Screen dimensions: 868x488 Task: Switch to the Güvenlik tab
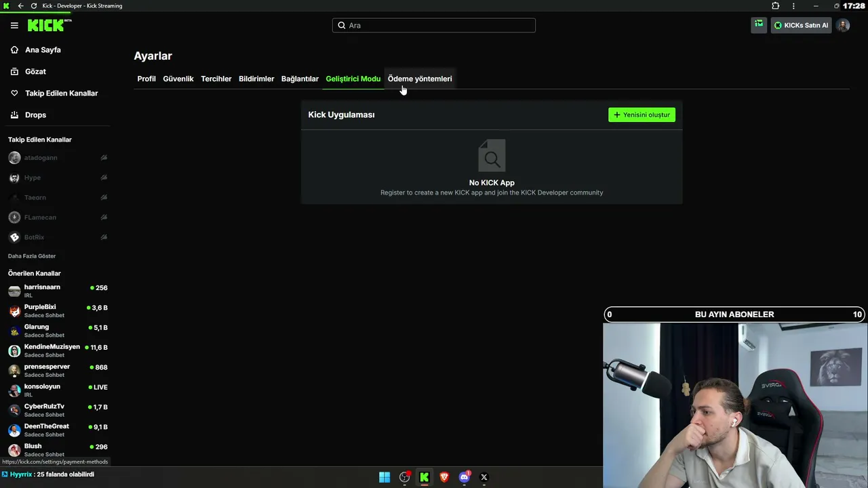point(178,79)
